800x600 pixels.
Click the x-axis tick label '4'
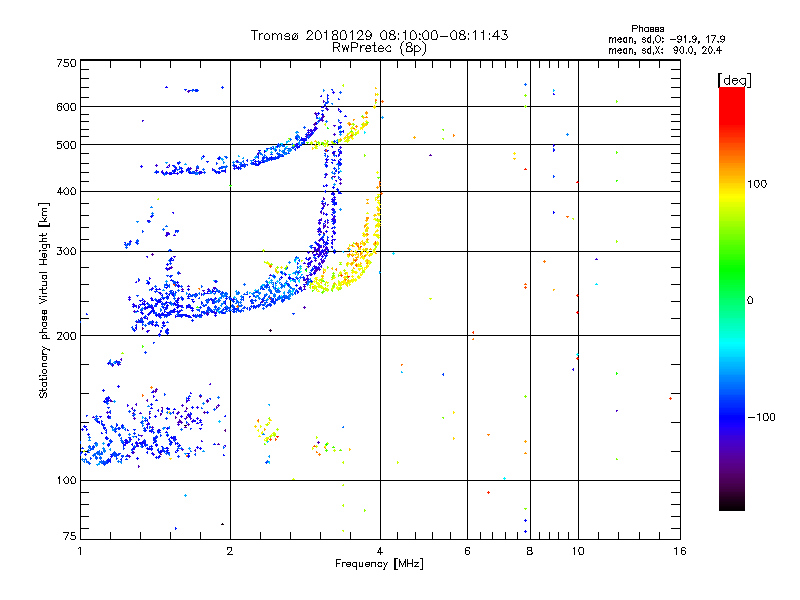[380, 551]
